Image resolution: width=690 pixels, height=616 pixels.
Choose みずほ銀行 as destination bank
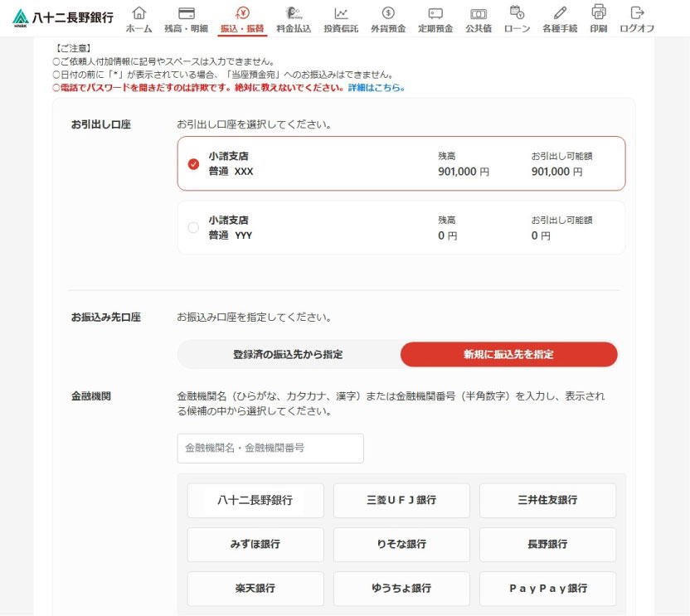pyautogui.click(x=255, y=544)
